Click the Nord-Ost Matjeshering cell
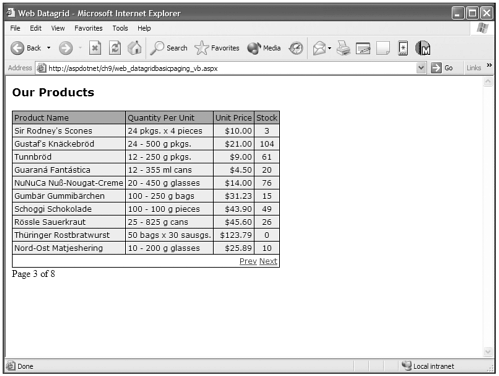Screen dimensions: 499x376 (x=69, y=248)
